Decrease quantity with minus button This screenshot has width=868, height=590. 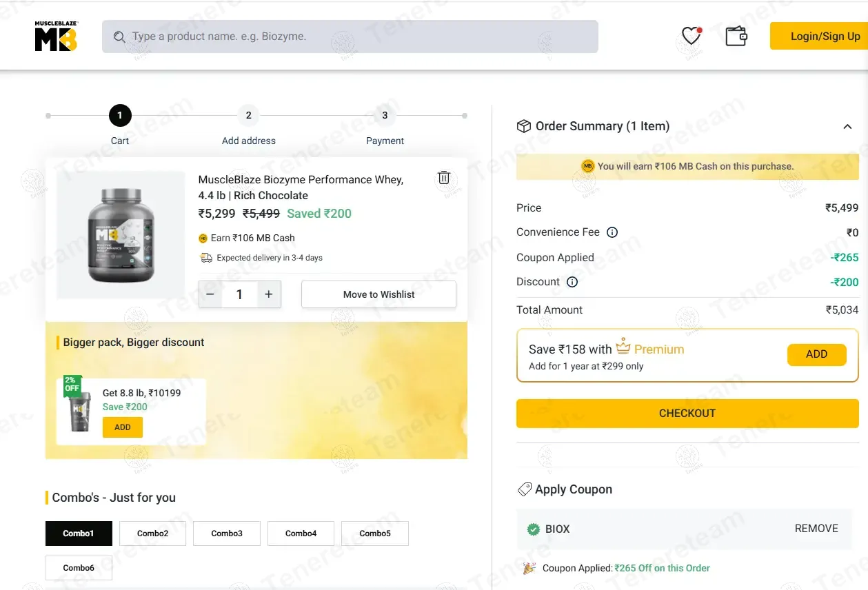[210, 294]
